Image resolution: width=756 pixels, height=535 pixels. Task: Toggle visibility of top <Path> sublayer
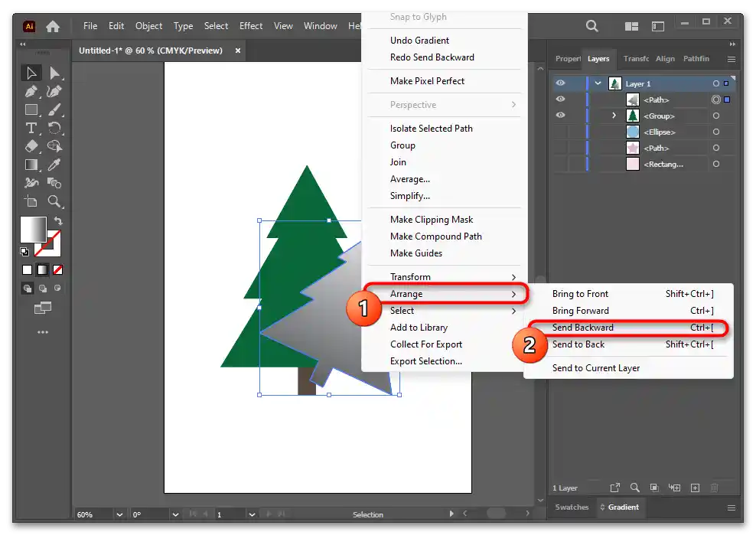(x=560, y=99)
